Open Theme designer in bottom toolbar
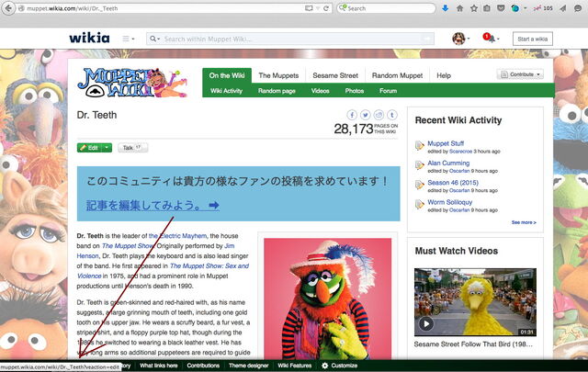 249,366
